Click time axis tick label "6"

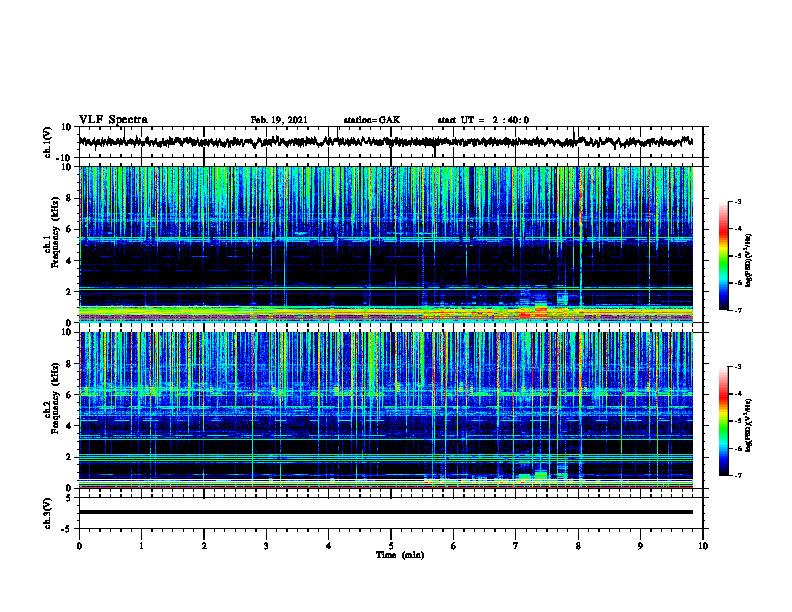(x=454, y=546)
